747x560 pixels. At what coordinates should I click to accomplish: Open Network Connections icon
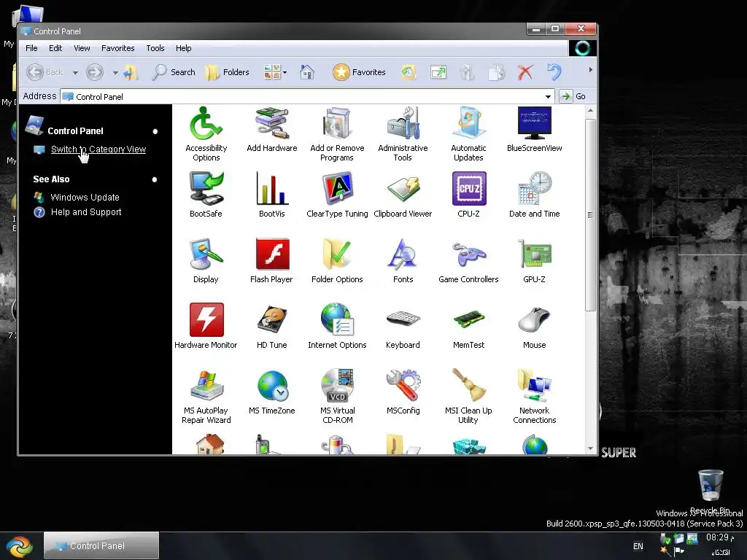click(534, 396)
